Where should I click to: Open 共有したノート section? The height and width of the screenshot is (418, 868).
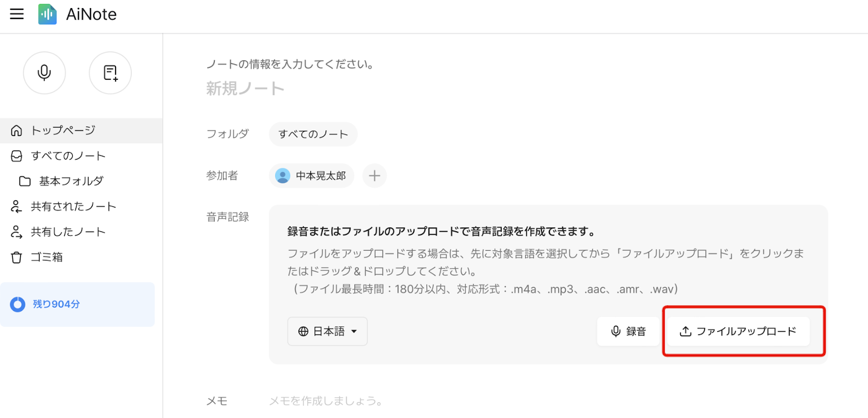(x=81, y=232)
